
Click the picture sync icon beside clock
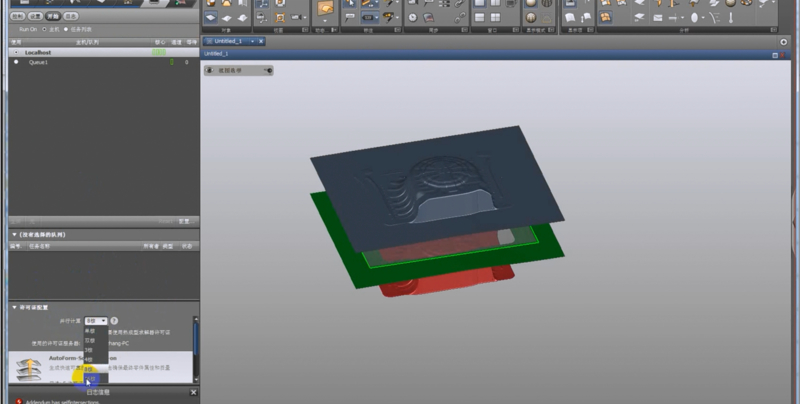[429, 18]
